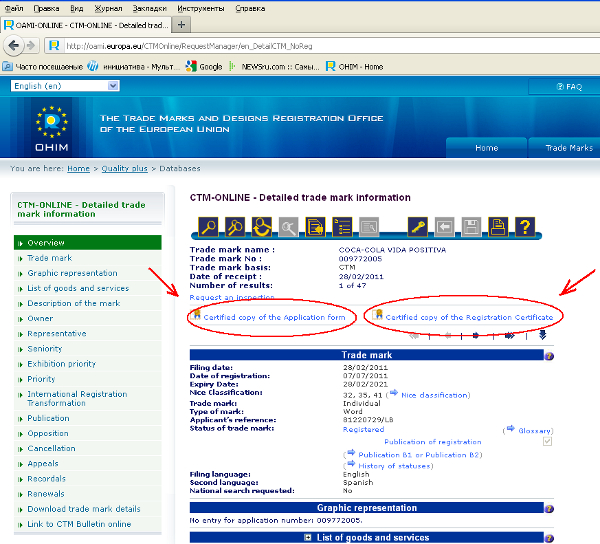Open the English (en) language dropdown
600x544 pixels.
65,86
